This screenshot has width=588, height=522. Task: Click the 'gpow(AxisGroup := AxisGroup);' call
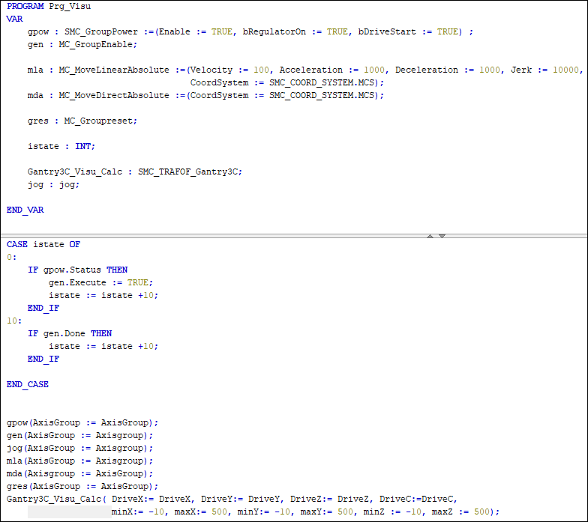pos(82,423)
